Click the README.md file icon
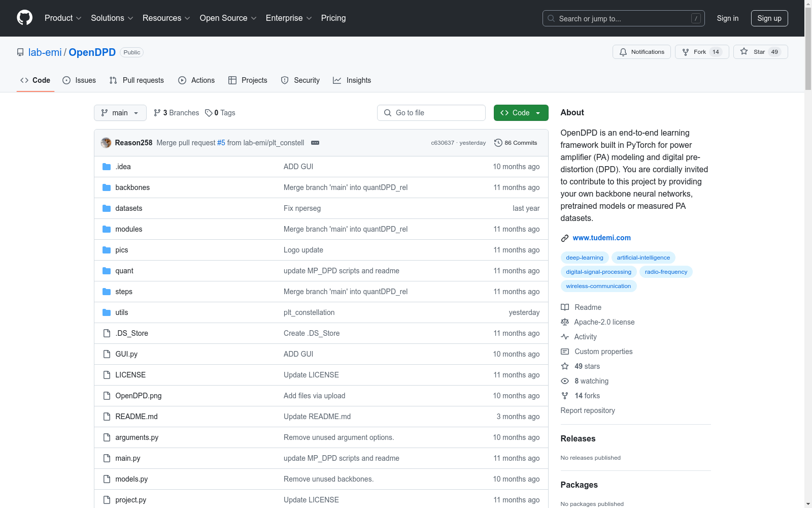 tap(107, 417)
